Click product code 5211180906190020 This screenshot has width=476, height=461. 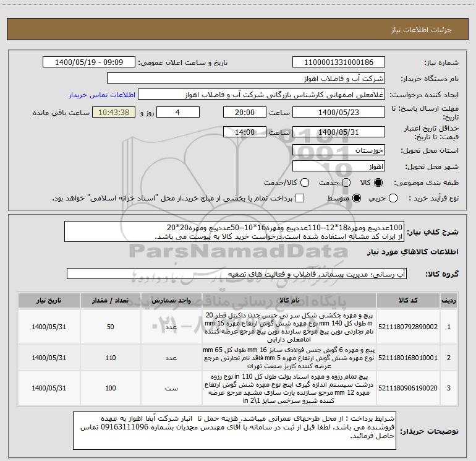click(x=408, y=388)
